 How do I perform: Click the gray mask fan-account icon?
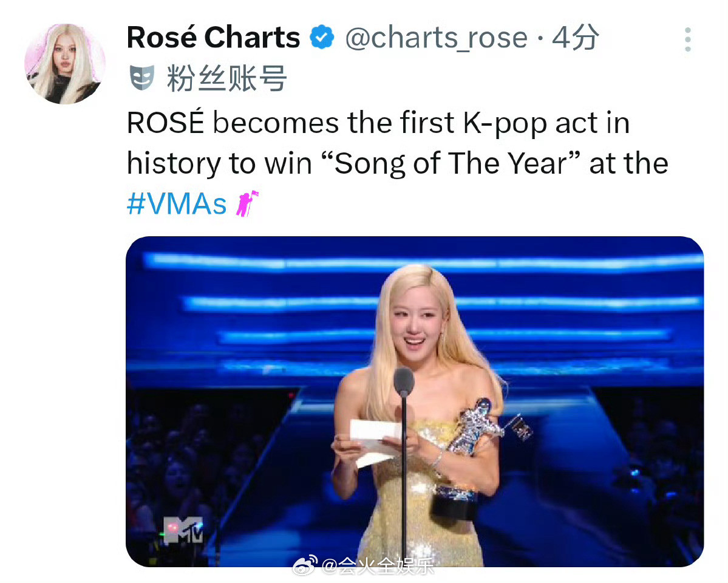point(141,78)
